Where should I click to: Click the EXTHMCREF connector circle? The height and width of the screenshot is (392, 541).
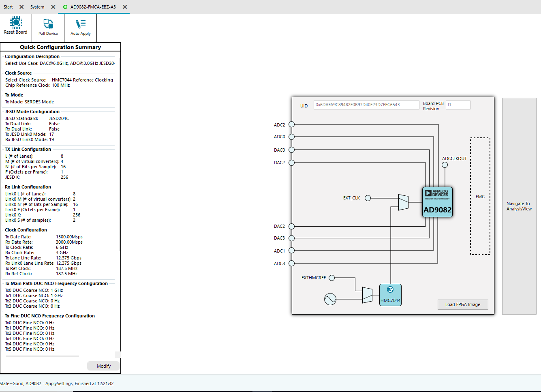coord(332,278)
